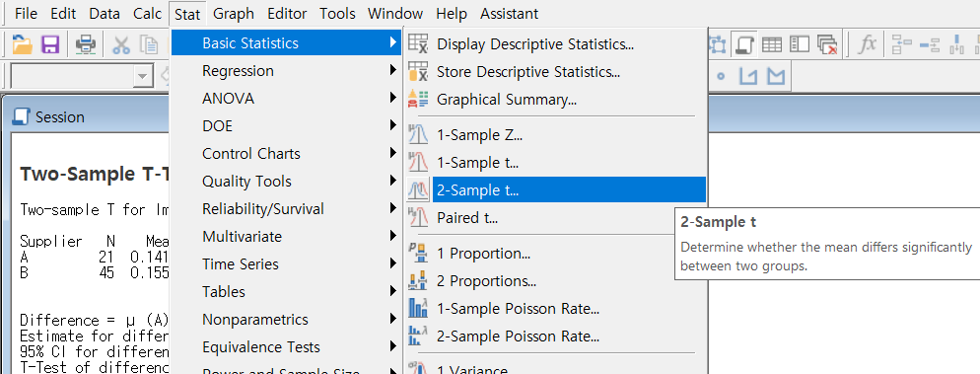Expand the Reliability/Survival submenu
Screen dimensions: 980x374
coord(286,209)
